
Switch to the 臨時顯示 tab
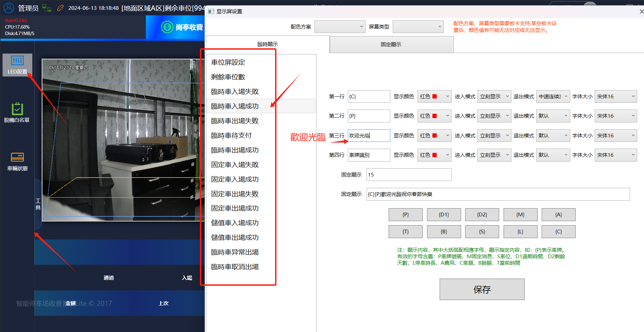click(268, 44)
